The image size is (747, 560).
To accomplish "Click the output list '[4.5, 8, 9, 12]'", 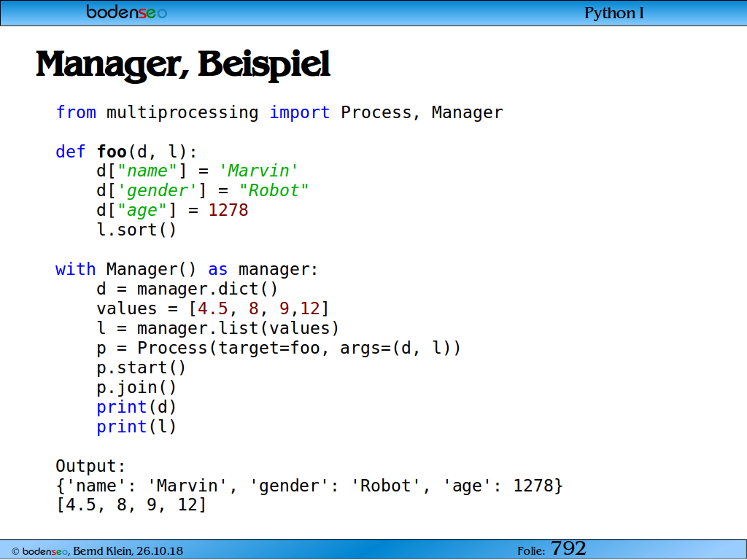I will point(131,505).
